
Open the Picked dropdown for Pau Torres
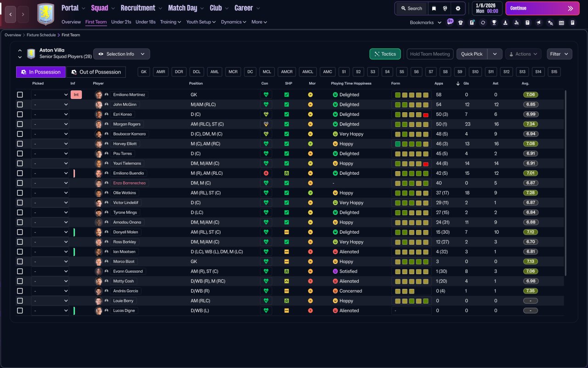click(x=50, y=154)
